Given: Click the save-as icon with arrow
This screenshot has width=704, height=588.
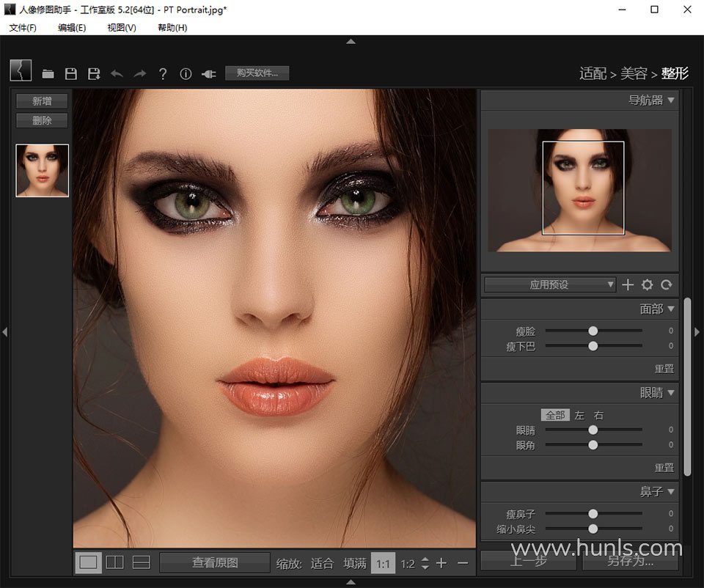Looking at the screenshot, I should pyautogui.click(x=94, y=73).
